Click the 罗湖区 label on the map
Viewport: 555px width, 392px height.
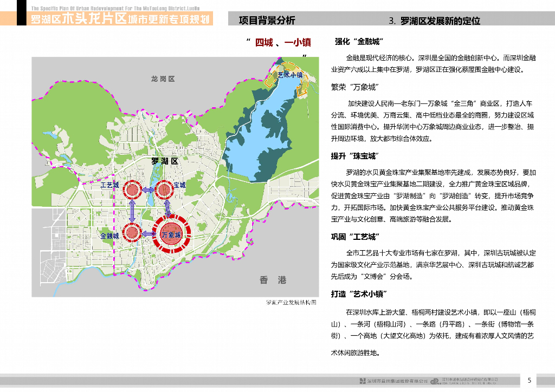pos(165,161)
